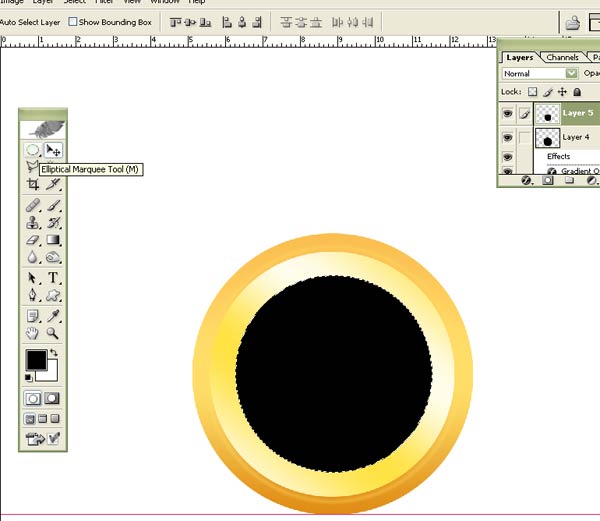Select the Notes tool

coord(33,316)
